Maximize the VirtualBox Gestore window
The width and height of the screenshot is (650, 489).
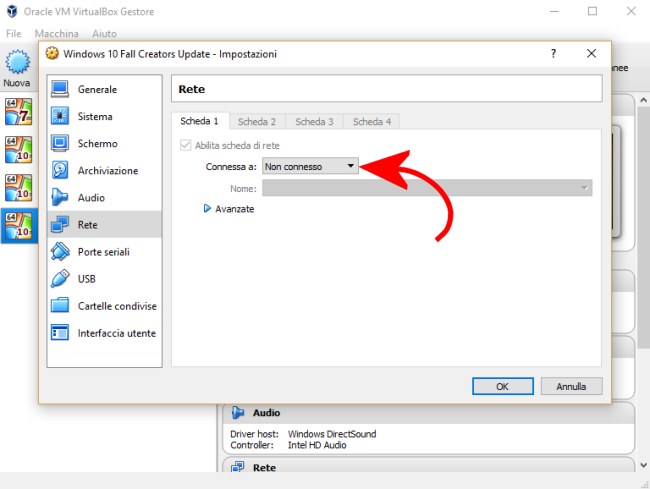click(x=592, y=11)
